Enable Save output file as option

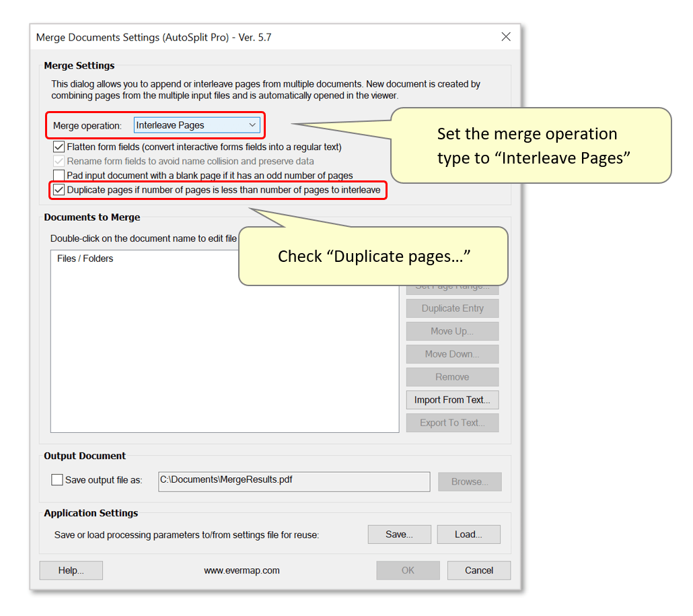[x=57, y=479]
